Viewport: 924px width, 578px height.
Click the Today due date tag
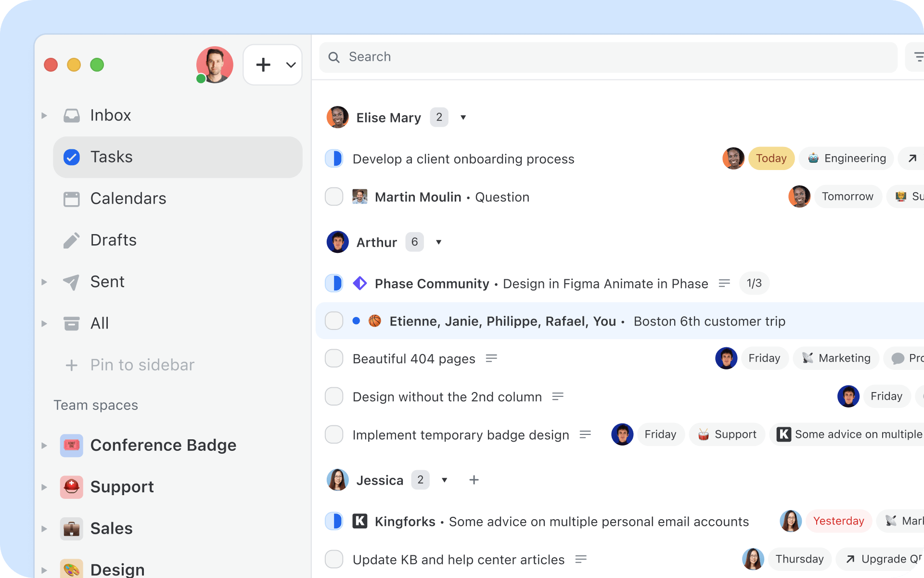[771, 158]
